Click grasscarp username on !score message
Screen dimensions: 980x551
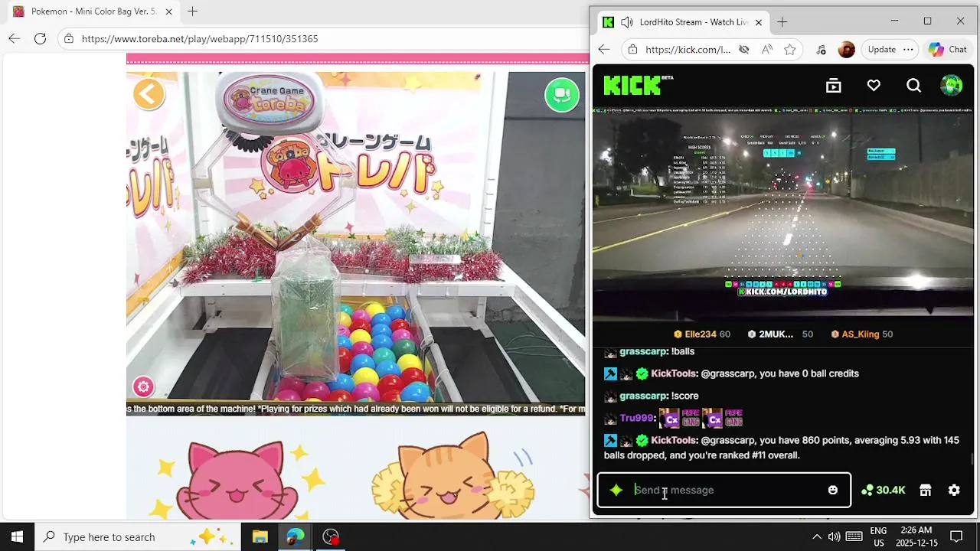643,396
